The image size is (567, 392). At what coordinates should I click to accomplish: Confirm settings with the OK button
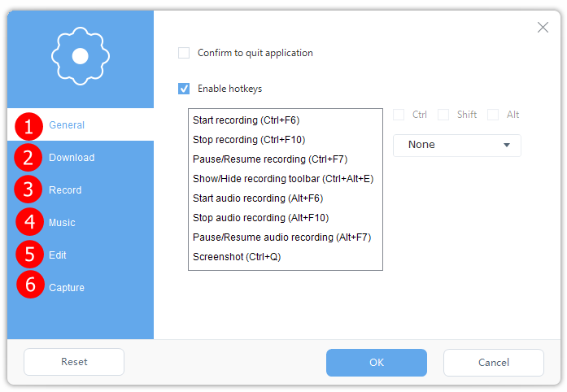click(377, 363)
